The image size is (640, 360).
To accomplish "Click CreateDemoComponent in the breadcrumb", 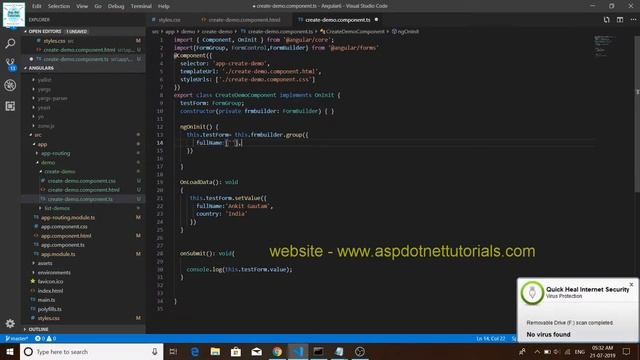I will point(355,31).
